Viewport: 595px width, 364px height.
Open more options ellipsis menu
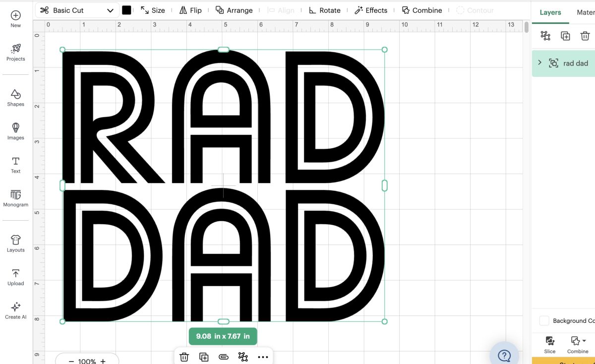tap(263, 357)
